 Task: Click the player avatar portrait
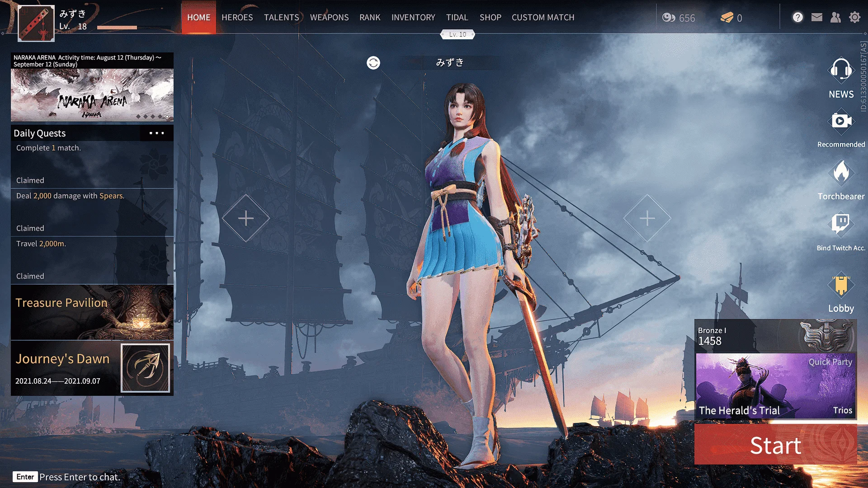36,23
